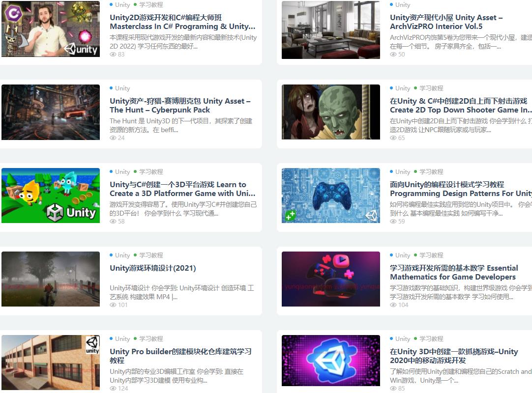Viewport: 532px width, 393px height.
Task: Click the eye view icon showing 83
Action: (x=113, y=54)
